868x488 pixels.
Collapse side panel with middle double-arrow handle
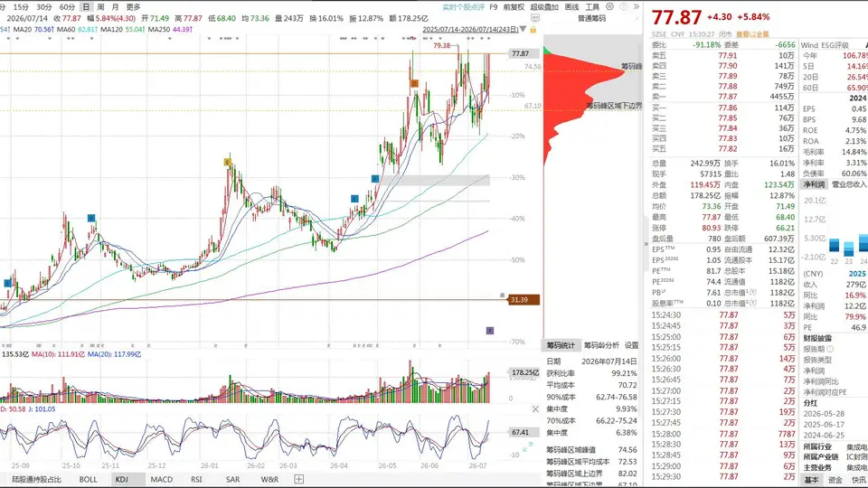(x=646, y=243)
